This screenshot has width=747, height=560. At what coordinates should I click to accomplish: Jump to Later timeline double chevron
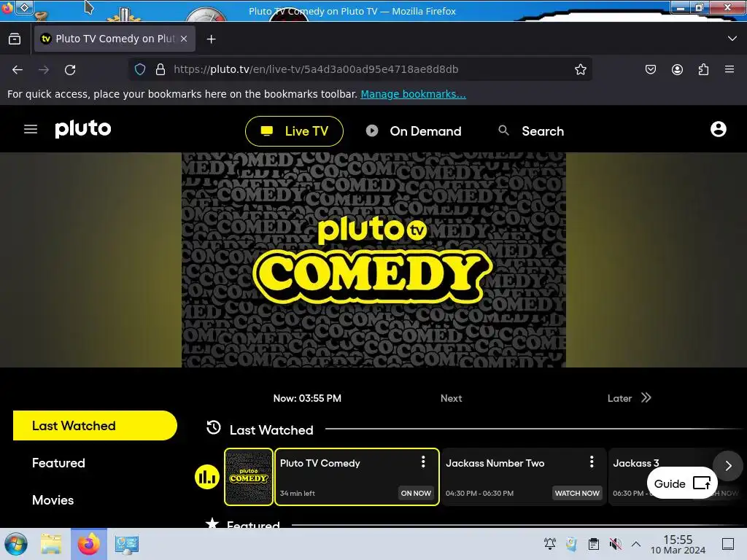tap(646, 397)
